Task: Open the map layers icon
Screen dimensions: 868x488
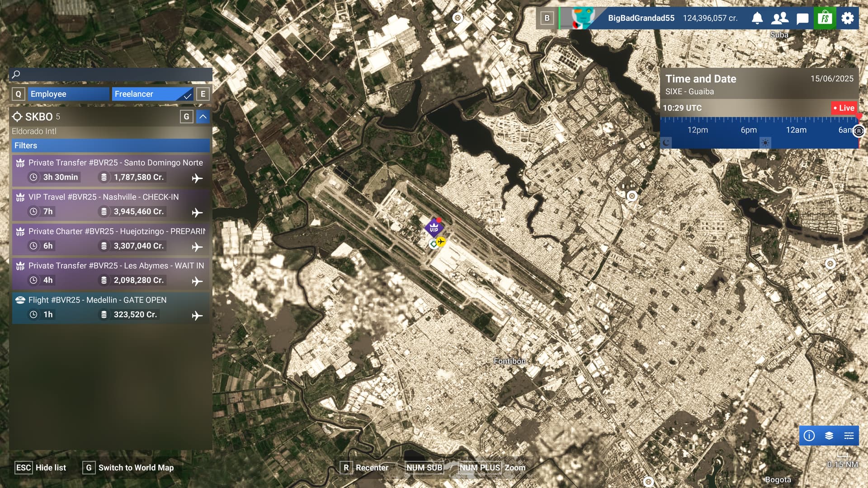Action: 829,436
